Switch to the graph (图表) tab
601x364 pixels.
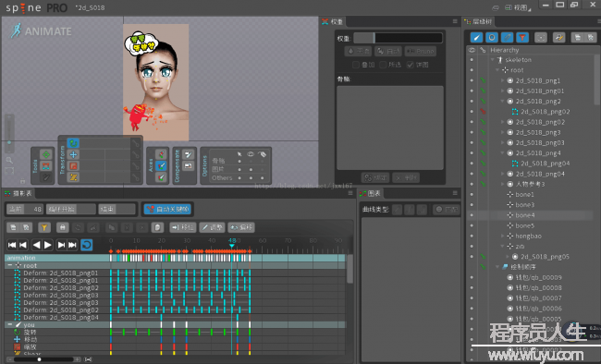[x=370, y=193]
